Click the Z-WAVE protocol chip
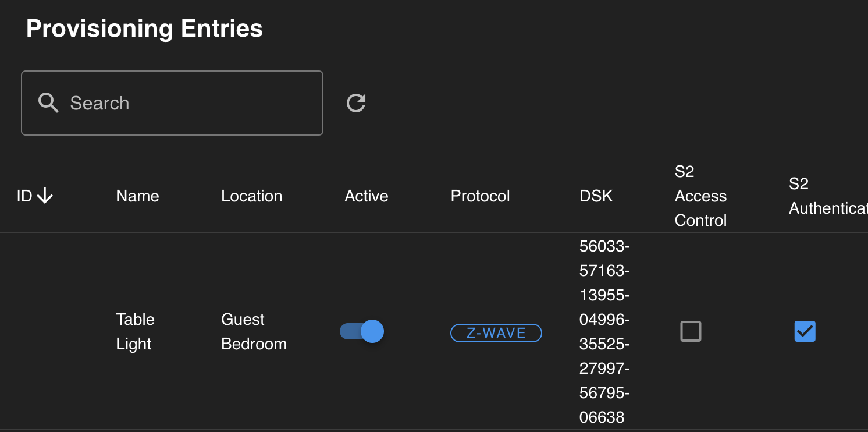Image resolution: width=868 pixels, height=432 pixels. (x=496, y=333)
